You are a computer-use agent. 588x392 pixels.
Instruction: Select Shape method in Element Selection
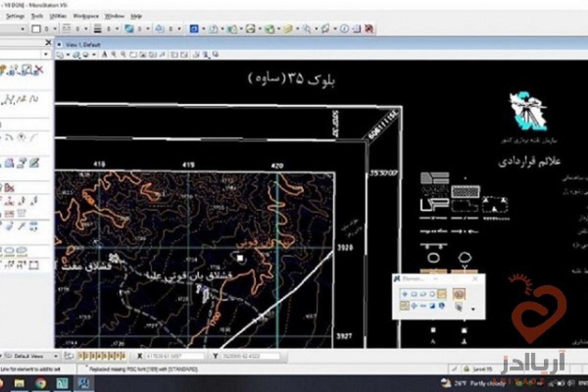click(423, 294)
